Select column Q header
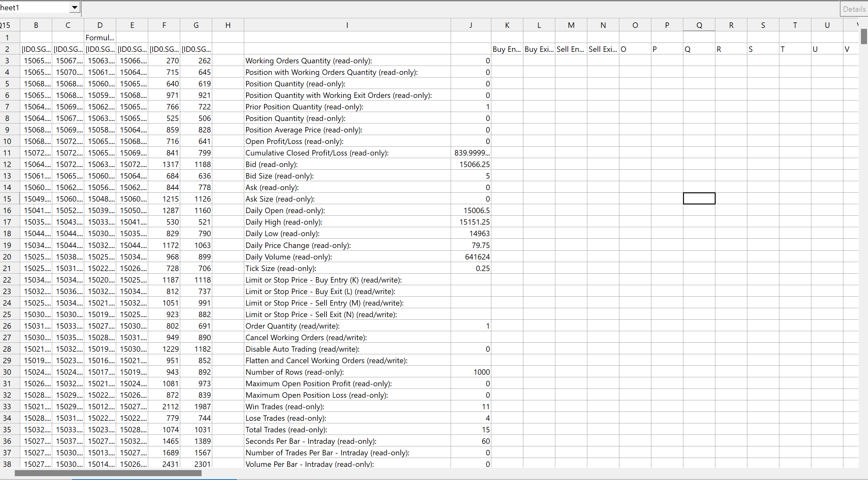 [699, 25]
